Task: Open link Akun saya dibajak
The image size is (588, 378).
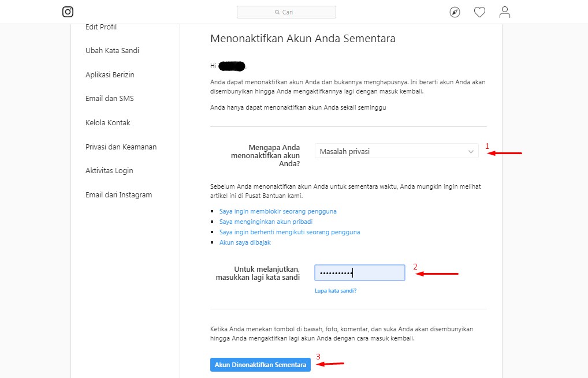Action: (x=245, y=242)
